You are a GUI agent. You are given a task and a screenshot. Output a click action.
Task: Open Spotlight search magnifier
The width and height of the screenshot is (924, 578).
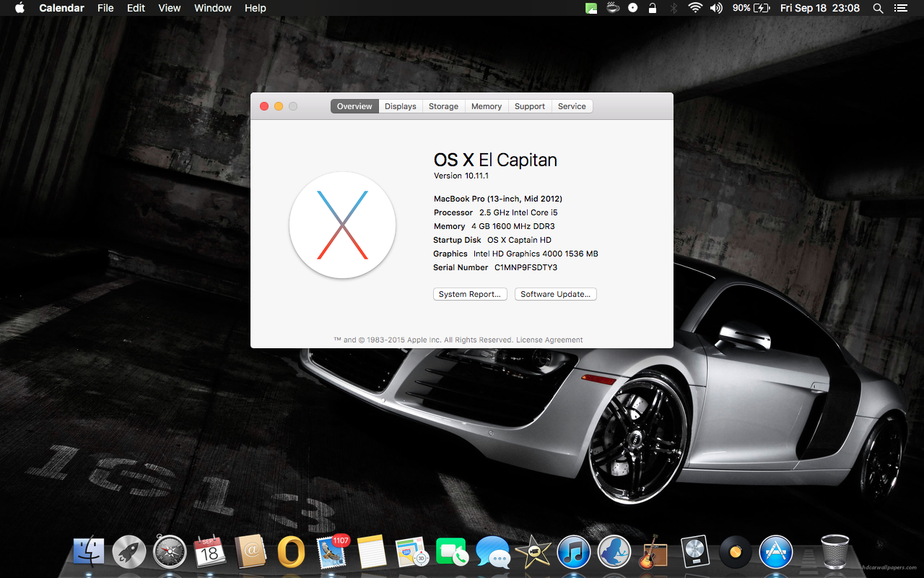click(878, 8)
